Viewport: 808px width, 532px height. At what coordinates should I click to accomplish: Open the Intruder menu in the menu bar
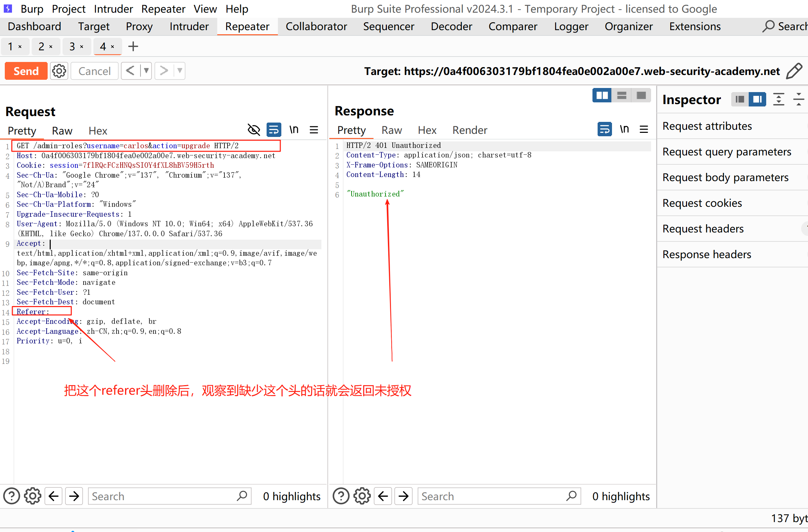tap(113, 9)
